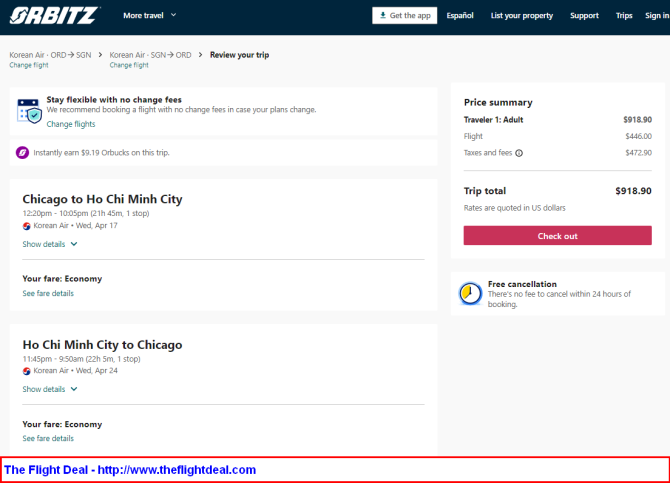Click List your property link
Screen dimensions: 670x483
[x=522, y=16]
